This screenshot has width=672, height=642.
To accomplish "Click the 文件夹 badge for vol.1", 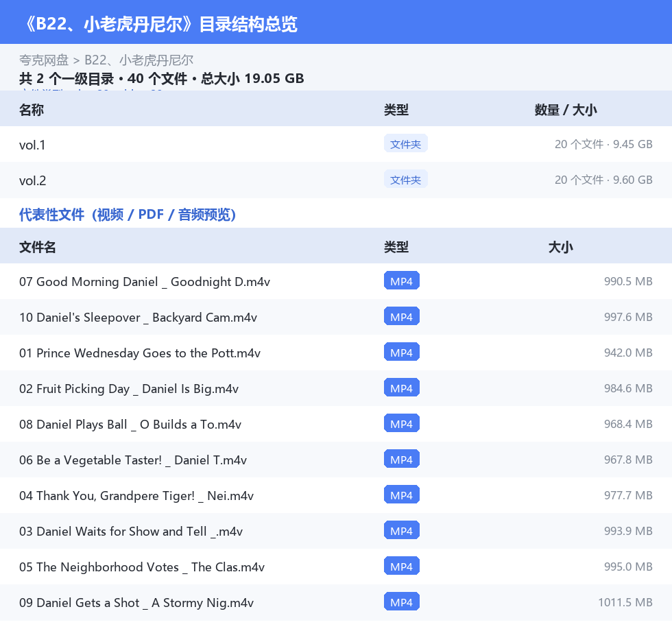I will (405, 144).
